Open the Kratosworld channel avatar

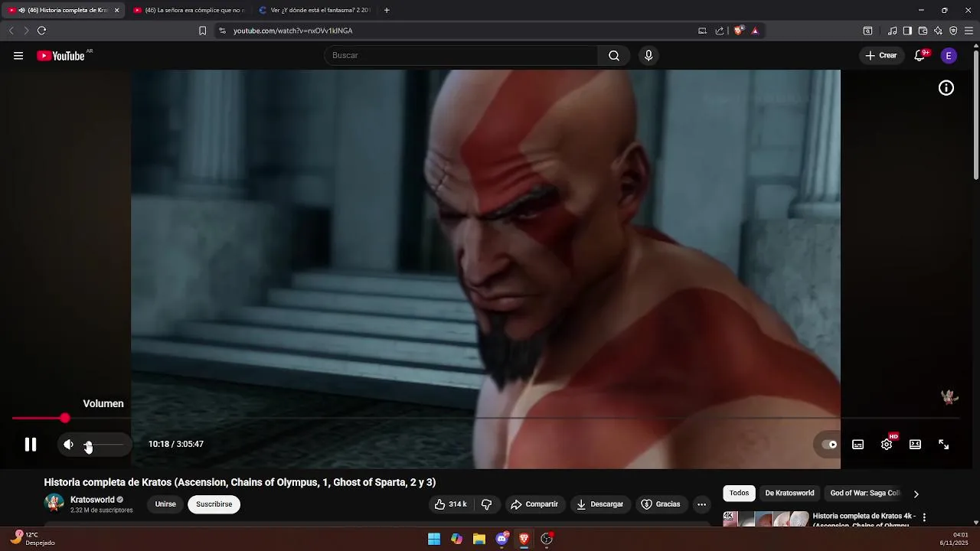[x=54, y=504]
